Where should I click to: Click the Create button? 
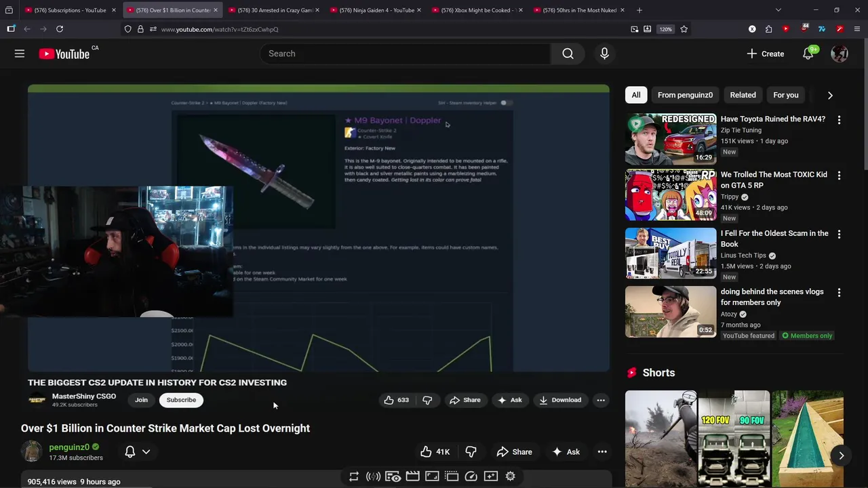point(765,54)
